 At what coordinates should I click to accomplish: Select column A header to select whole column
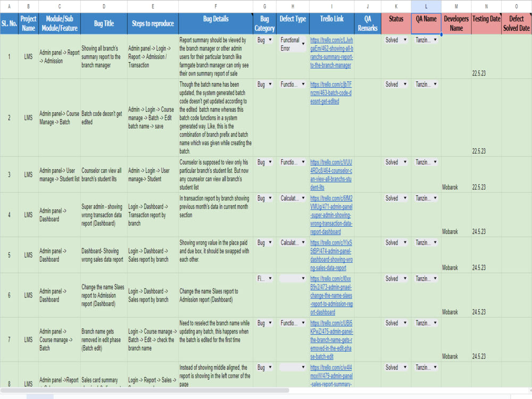coord(9,7)
